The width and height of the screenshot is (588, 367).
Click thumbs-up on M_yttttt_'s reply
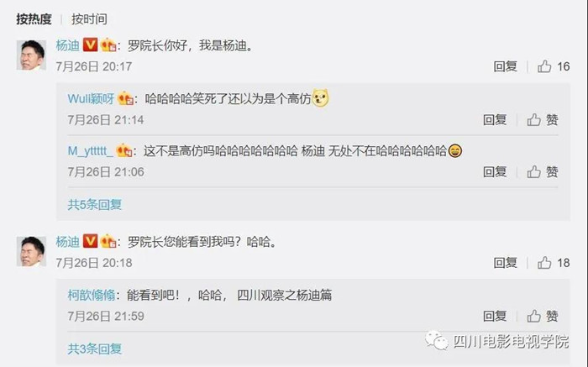pyautogui.click(x=534, y=172)
